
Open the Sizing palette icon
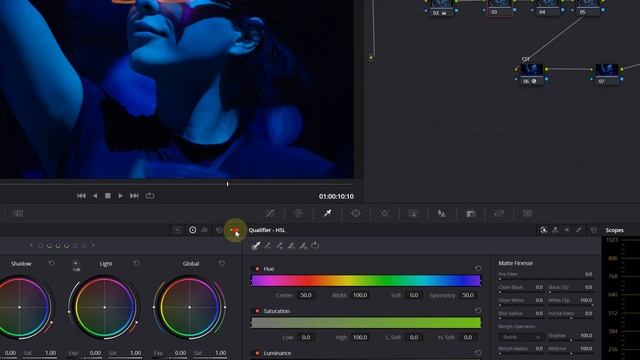pyautogui.click(x=499, y=213)
